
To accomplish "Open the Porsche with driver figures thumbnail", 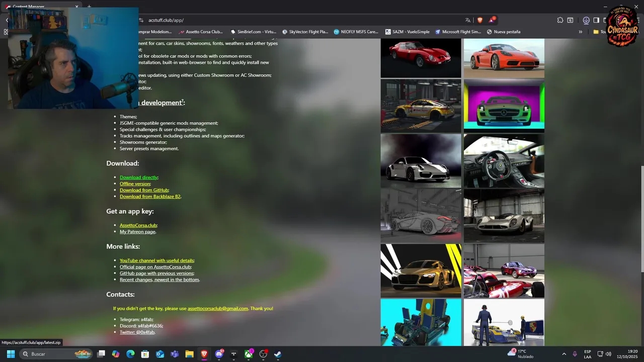I will [504, 322].
